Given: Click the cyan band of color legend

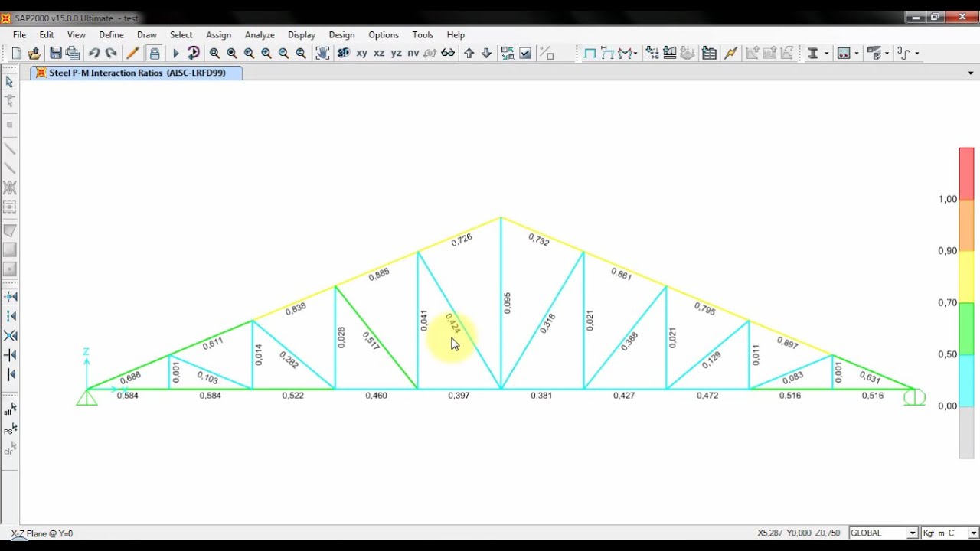Looking at the screenshot, I should click(x=966, y=380).
